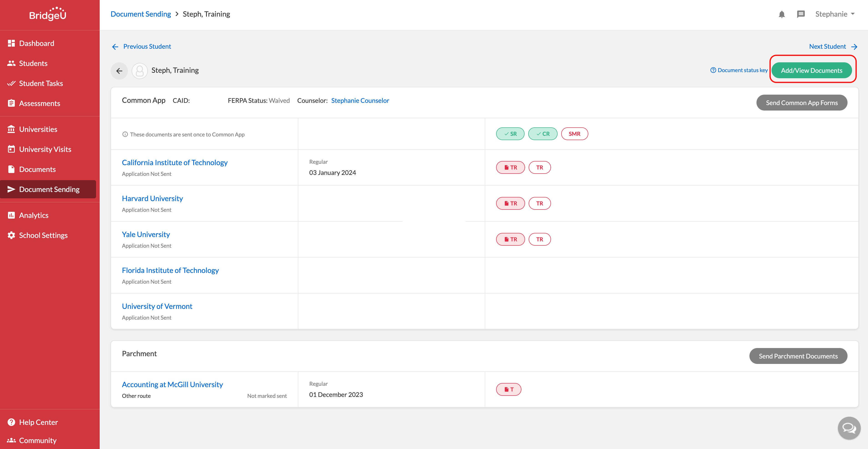Screen dimensions: 868x449
Task: Click filled TR badge for California Institute
Action: [510, 167]
